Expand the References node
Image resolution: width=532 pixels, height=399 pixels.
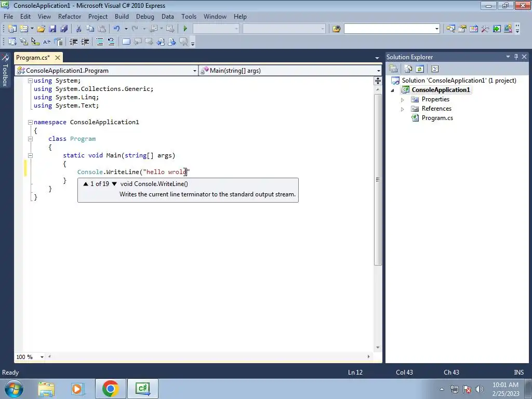pyautogui.click(x=403, y=109)
